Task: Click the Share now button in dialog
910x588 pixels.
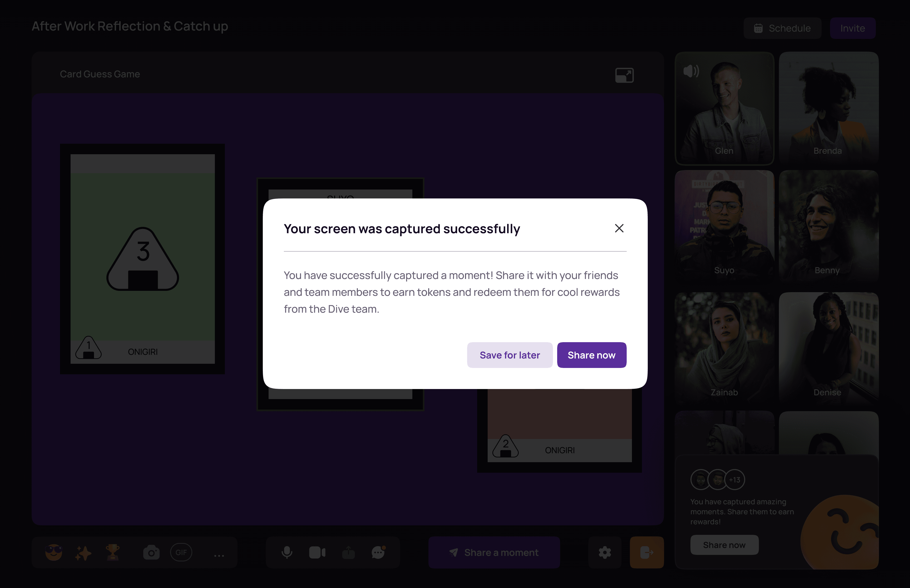Action: [591, 355]
